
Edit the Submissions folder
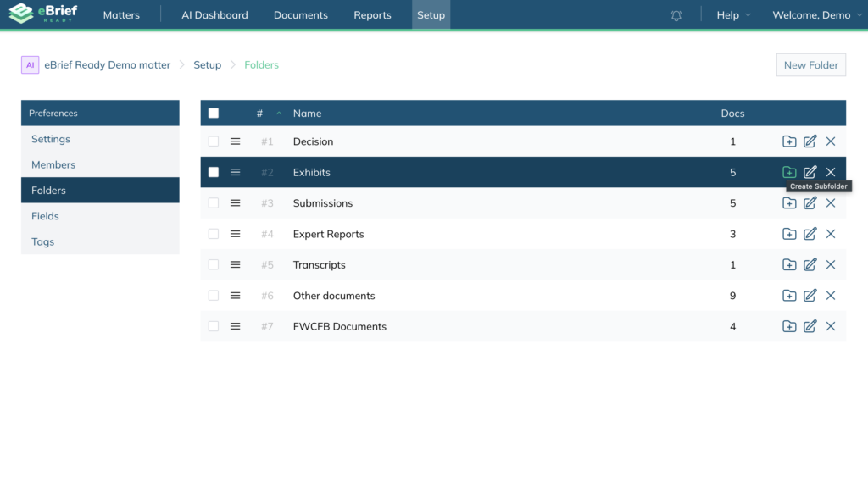(x=810, y=203)
